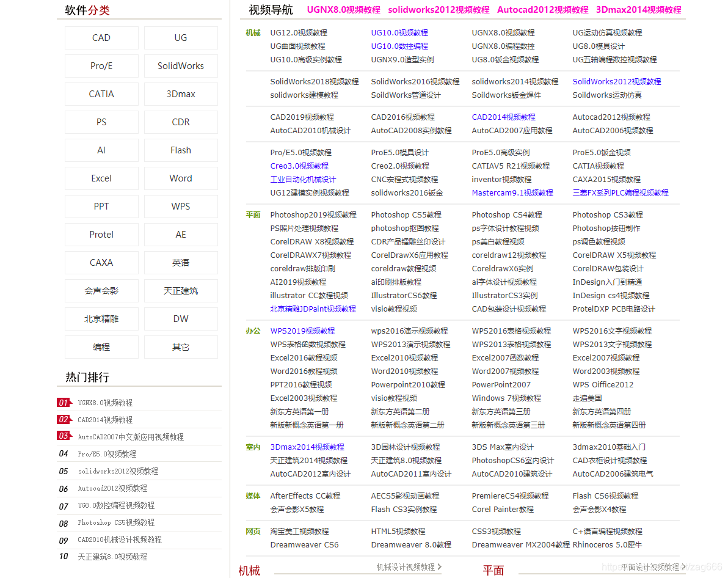
Task: Expand 机械设计视频教程 via its arrow
Action: 441,566
